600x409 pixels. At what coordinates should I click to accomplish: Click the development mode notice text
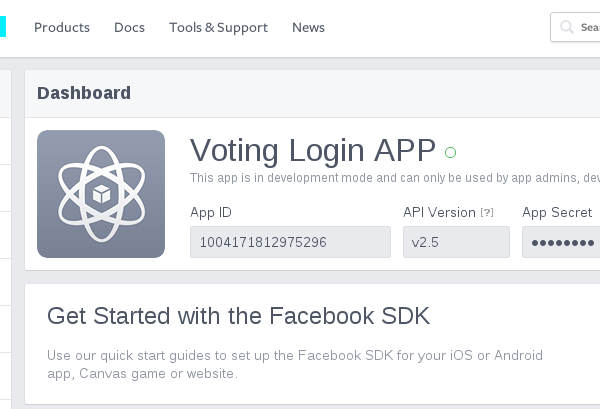coord(395,178)
